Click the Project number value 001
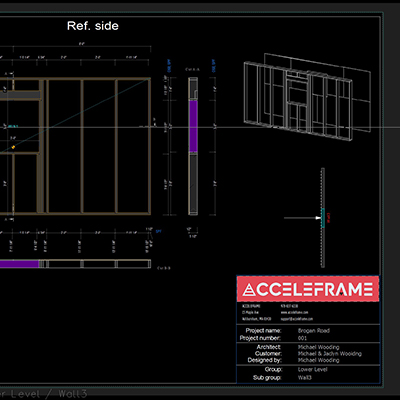Image resolution: width=400 pixels, height=400 pixels. click(x=302, y=338)
